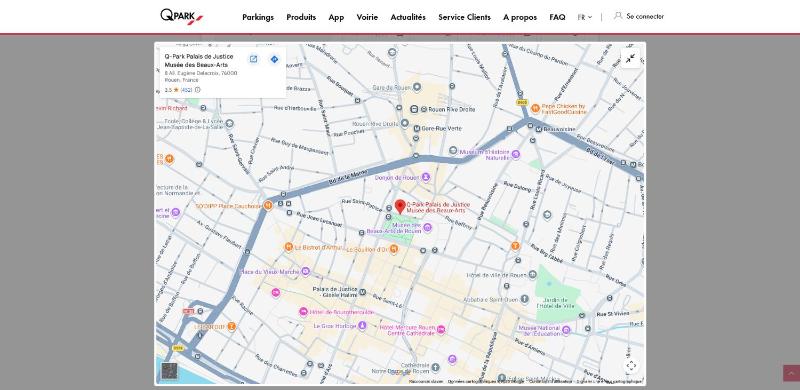Screen dimensions: 800x390
Task: Open the Produits menu
Action: (x=301, y=17)
